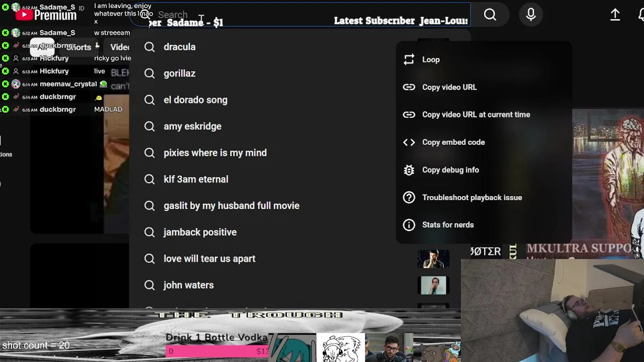Open the upload arrow icon in the top bar
The image size is (644, 362).
615,15
